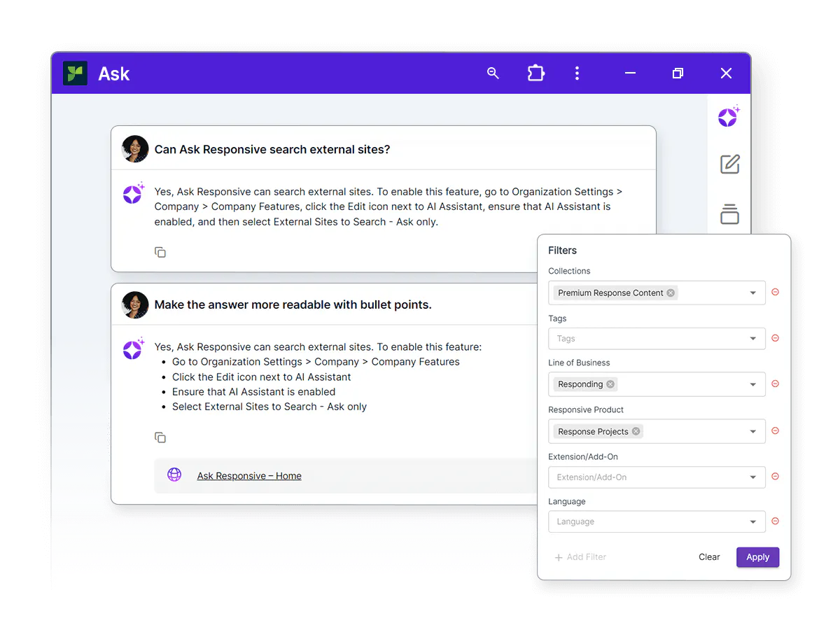The image size is (840, 630).
Task: Click Apply button in Filters
Action: click(x=757, y=557)
